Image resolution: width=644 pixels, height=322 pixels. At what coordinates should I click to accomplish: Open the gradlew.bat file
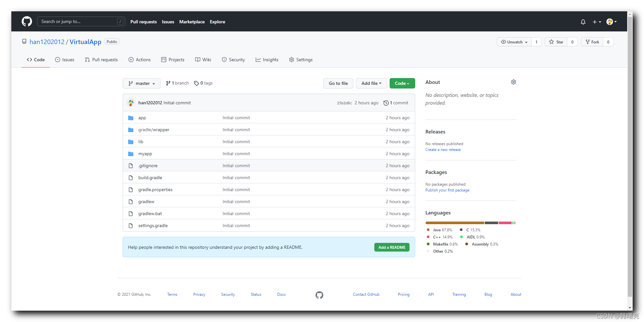point(150,213)
